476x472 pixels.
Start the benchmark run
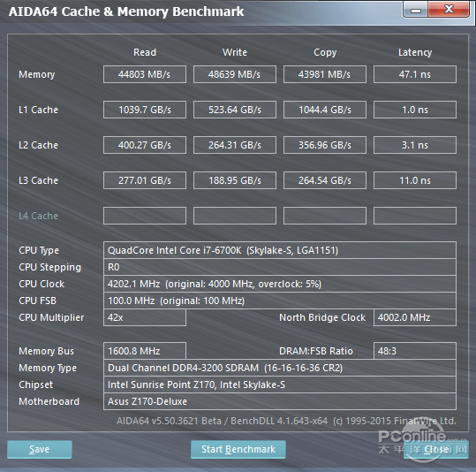(238, 449)
